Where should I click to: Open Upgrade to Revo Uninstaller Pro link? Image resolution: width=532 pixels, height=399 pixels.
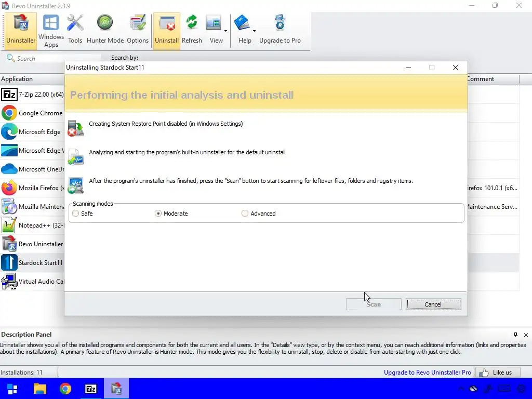[x=427, y=373]
